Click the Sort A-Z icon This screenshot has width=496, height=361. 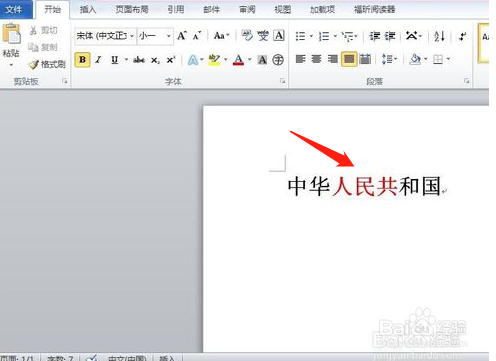pyautogui.click(x=439, y=36)
